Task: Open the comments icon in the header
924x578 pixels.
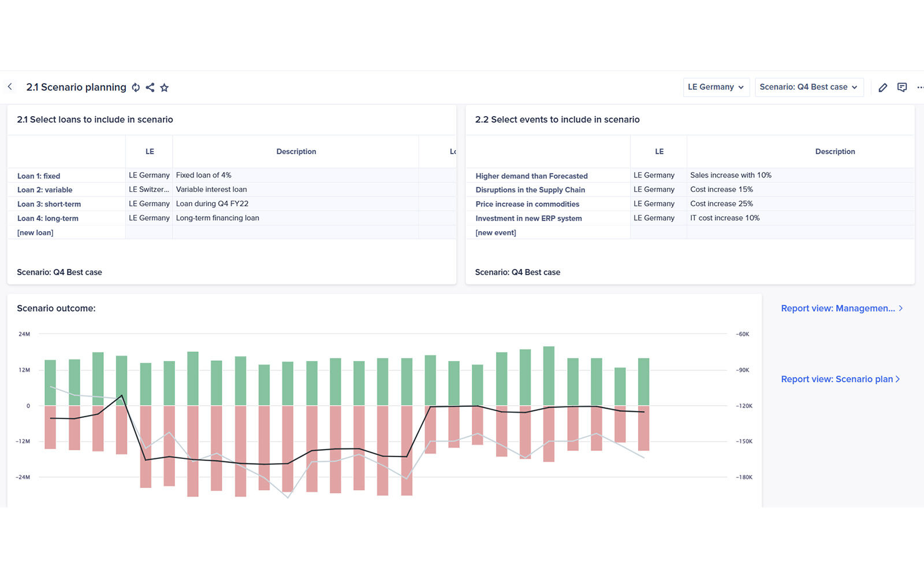Action: pos(902,87)
